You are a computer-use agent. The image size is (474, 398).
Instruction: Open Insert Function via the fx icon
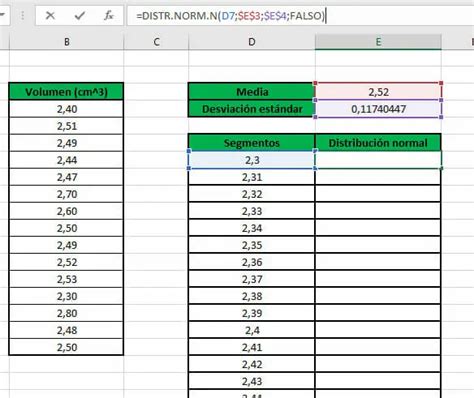click(x=109, y=15)
